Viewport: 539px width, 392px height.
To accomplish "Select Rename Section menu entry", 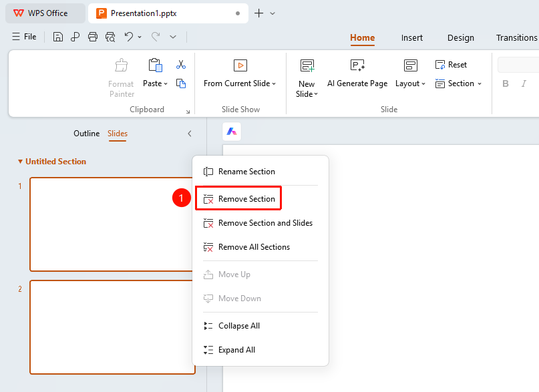I will (260, 172).
